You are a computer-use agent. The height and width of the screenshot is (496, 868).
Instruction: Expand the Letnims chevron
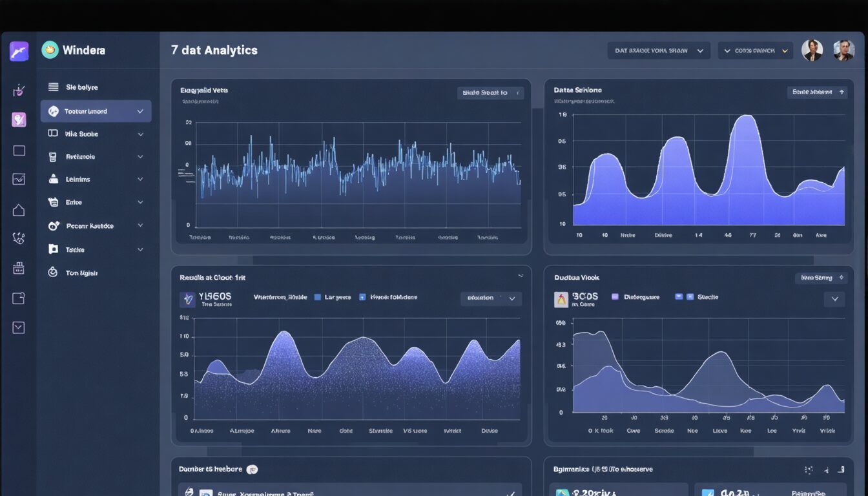(x=140, y=180)
